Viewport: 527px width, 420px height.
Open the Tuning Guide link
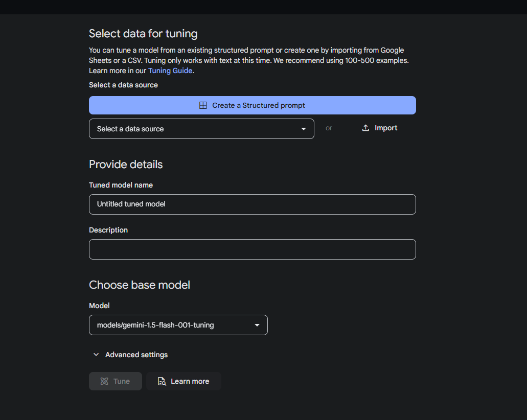point(170,71)
